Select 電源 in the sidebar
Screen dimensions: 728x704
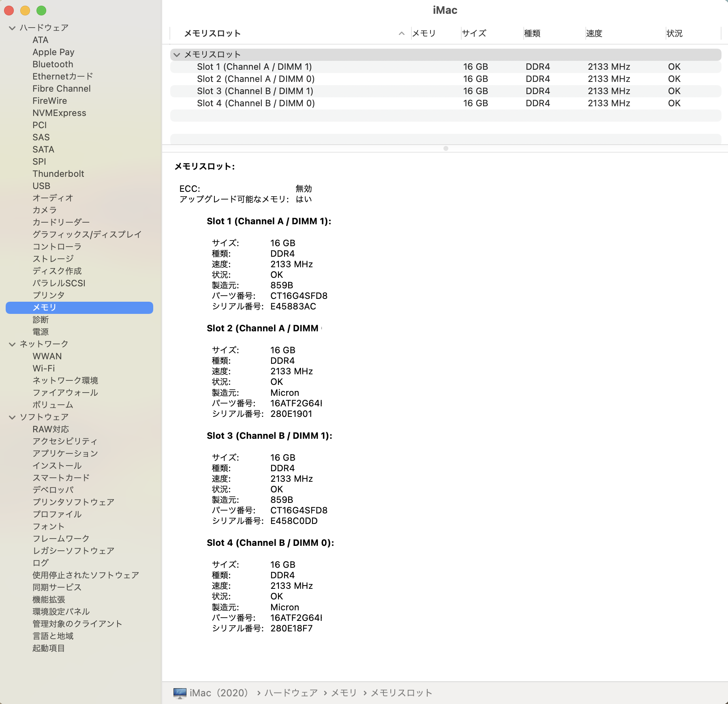pyautogui.click(x=41, y=332)
